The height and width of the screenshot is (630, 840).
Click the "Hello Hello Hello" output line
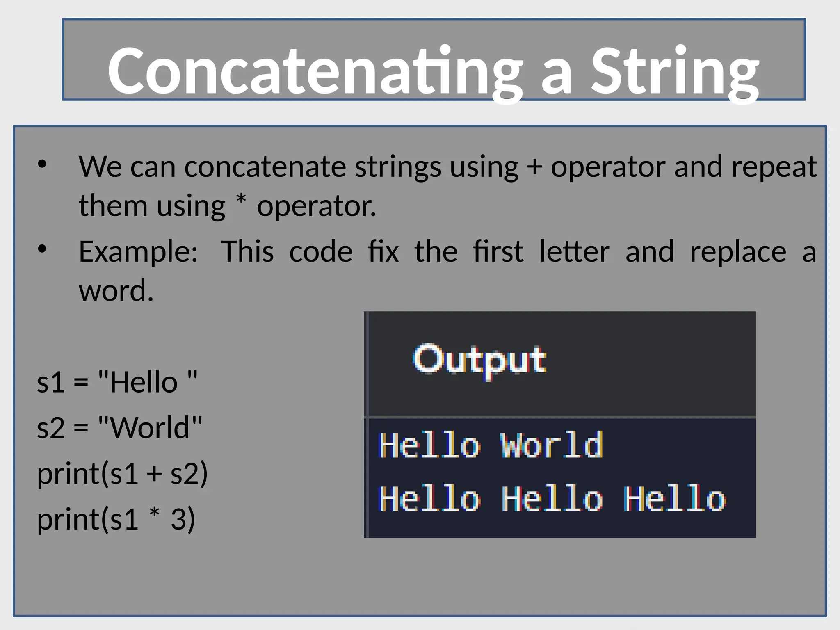click(552, 499)
